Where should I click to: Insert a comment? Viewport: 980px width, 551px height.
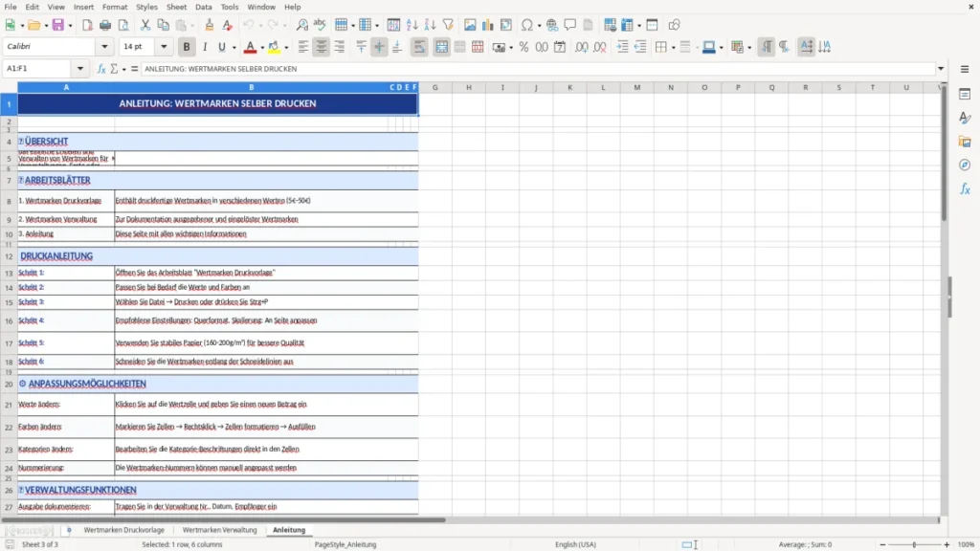[x=570, y=25]
